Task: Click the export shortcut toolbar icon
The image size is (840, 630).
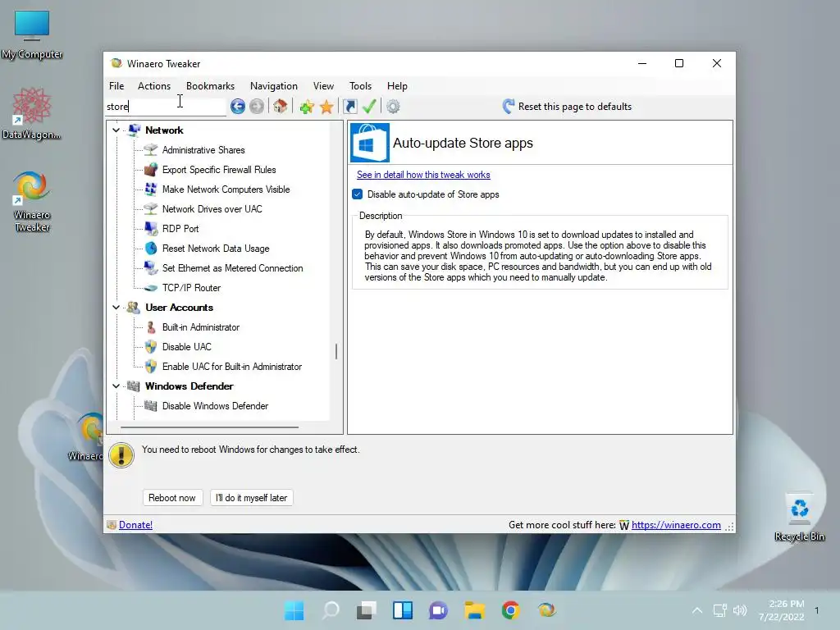Action: pos(349,107)
